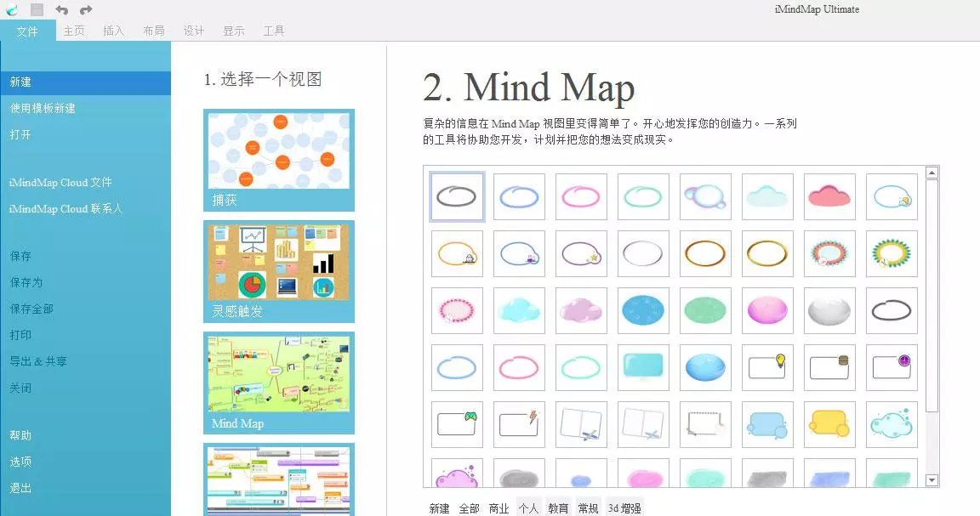
Task: Select the magenta glossy sphere shape
Action: pyautogui.click(x=767, y=310)
